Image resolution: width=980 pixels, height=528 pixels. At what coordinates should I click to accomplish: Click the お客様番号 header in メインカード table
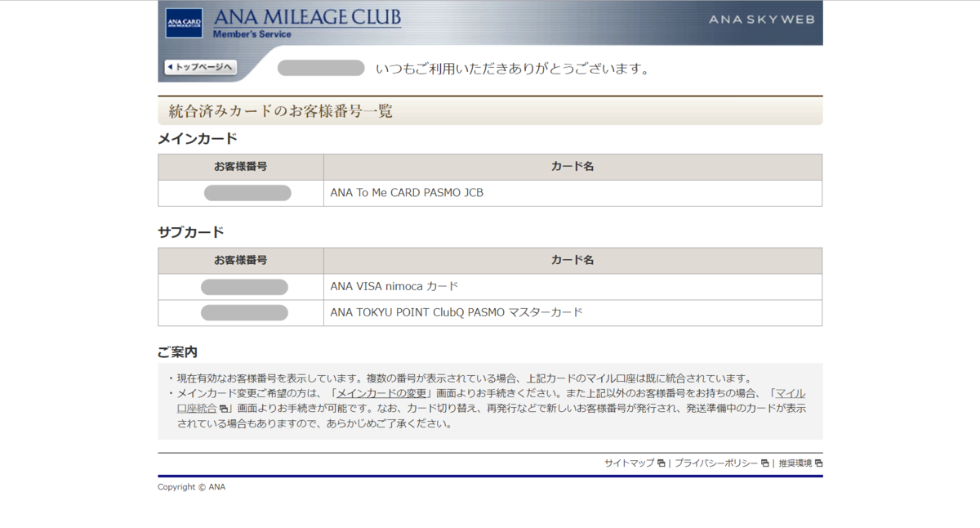[x=241, y=167]
